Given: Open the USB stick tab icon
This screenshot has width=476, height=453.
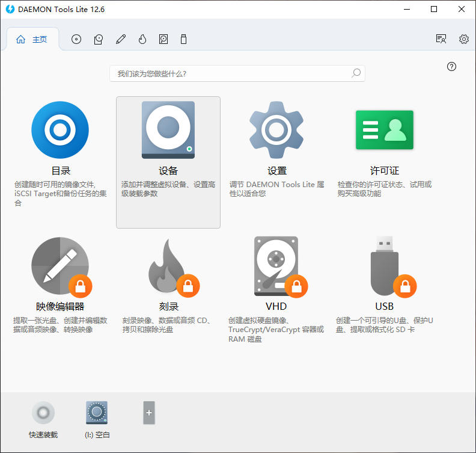Looking at the screenshot, I should (x=183, y=39).
